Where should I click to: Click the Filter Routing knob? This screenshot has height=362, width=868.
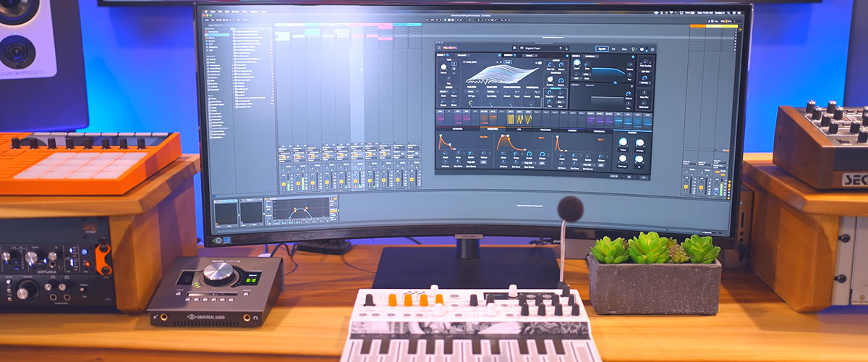pyautogui.click(x=645, y=61)
